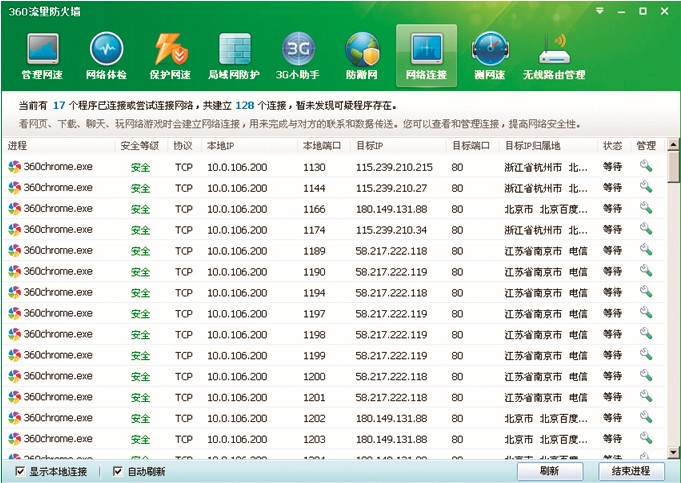The height and width of the screenshot is (483, 681).
Task: Click the 刷新 refresh button
Action: 550,471
